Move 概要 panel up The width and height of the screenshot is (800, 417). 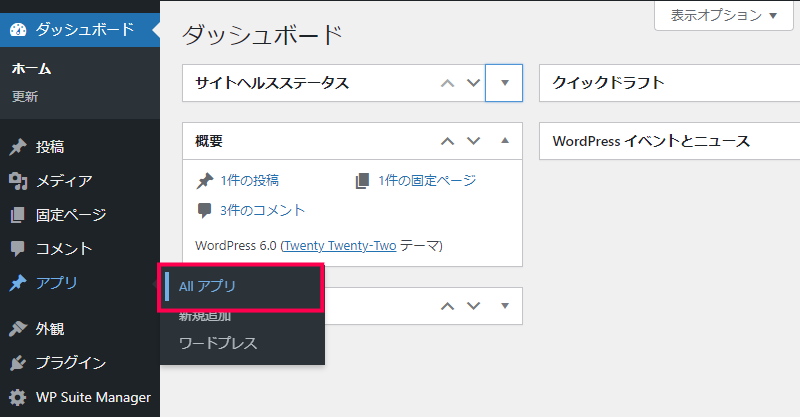point(447,141)
